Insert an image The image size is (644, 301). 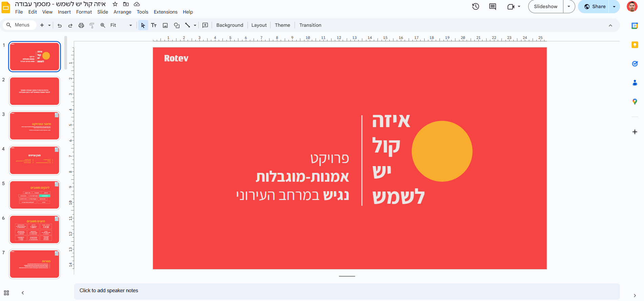(x=165, y=25)
